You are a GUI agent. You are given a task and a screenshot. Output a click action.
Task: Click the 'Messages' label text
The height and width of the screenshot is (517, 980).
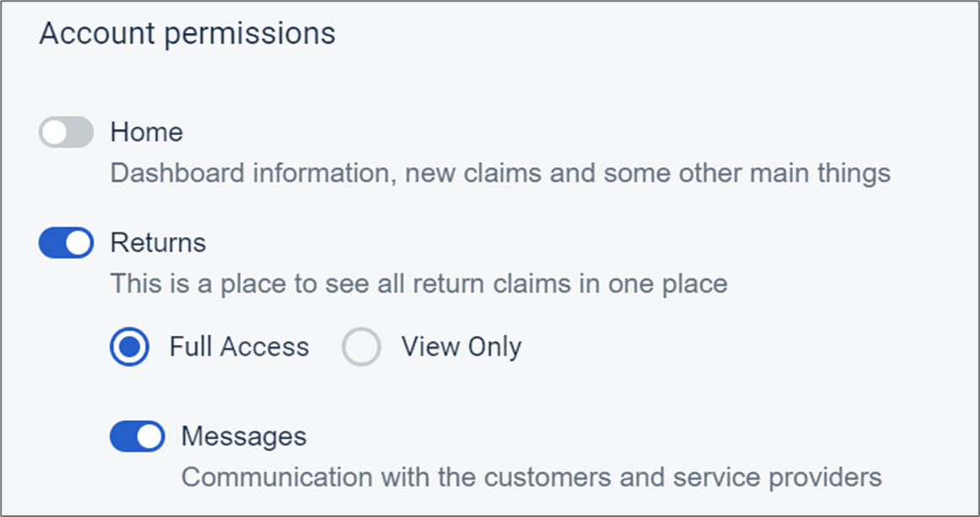coord(244,437)
